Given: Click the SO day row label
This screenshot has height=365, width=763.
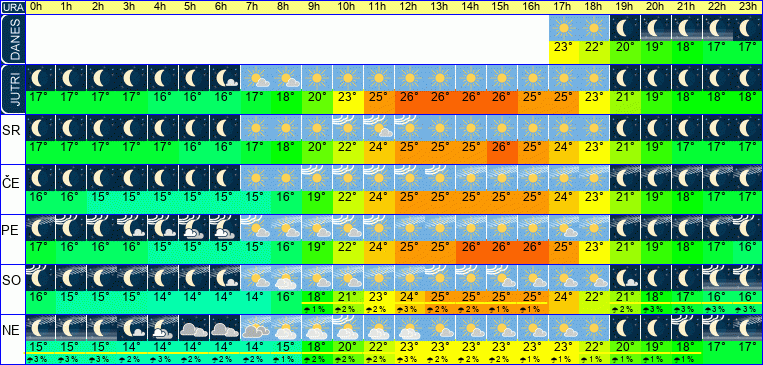Looking at the screenshot, I should [x=10, y=281].
